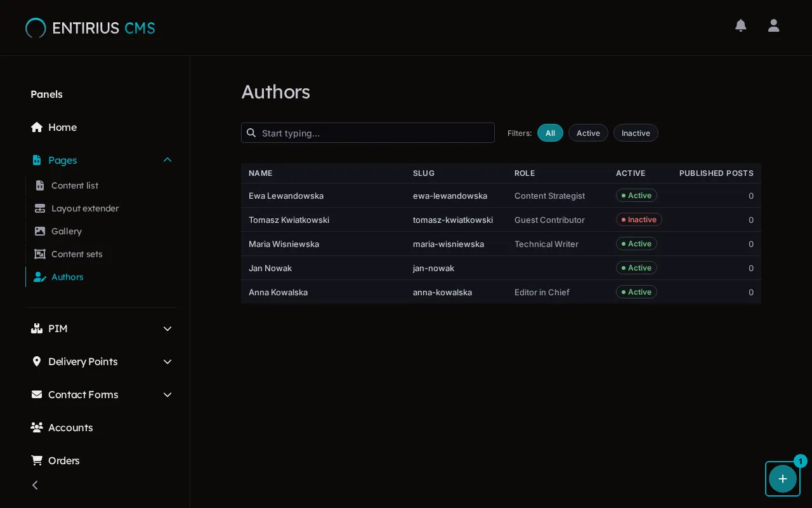Image resolution: width=812 pixels, height=508 pixels.
Task: Open author Maria Wisniewska
Action: [284, 244]
